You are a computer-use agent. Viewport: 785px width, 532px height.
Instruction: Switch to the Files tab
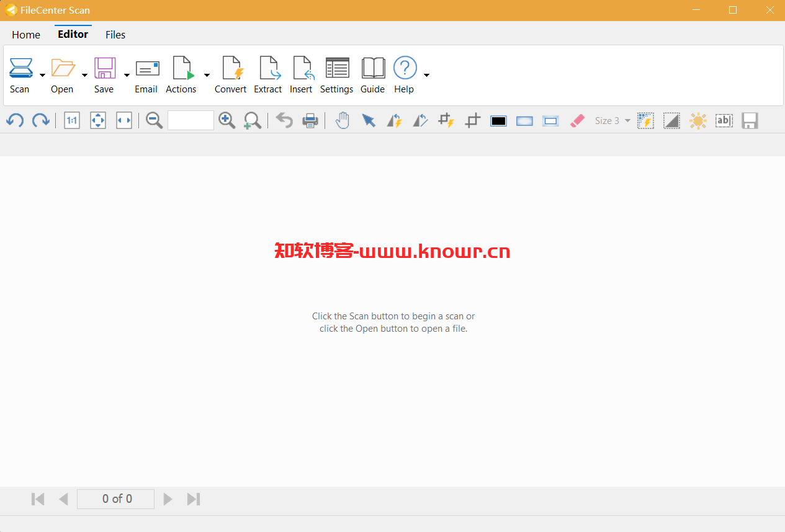pyautogui.click(x=115, y=35)
